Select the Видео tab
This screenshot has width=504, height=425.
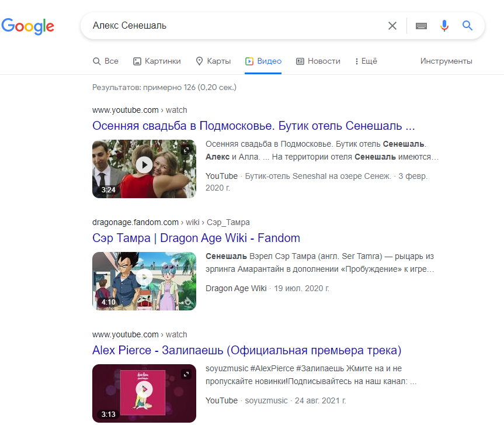pos(263,61)
